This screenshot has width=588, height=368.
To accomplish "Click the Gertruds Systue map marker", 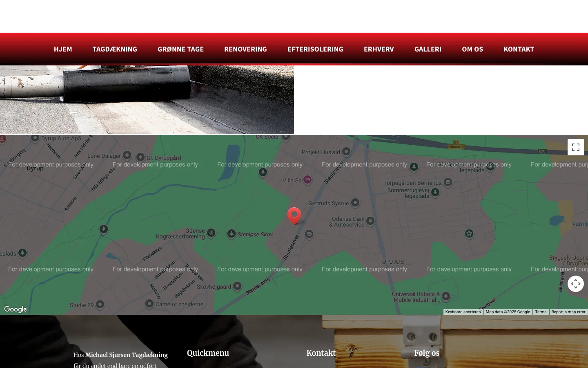I will pos(355,202).
